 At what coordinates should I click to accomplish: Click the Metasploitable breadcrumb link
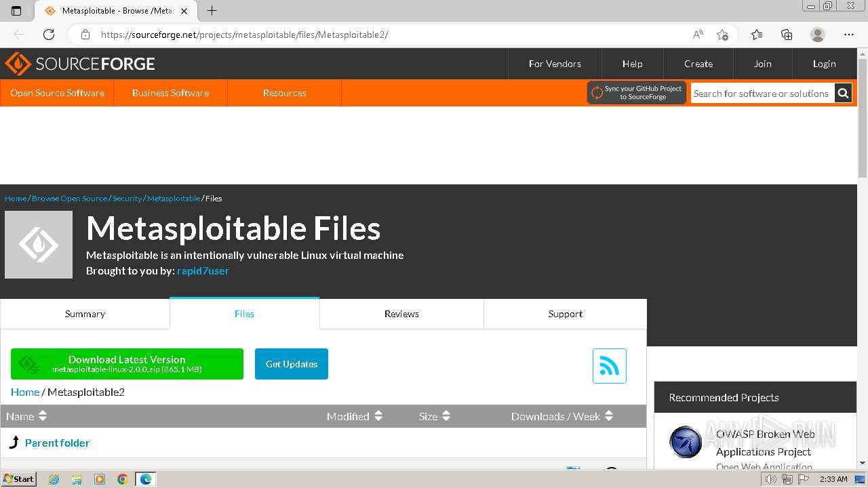[174, 199]
